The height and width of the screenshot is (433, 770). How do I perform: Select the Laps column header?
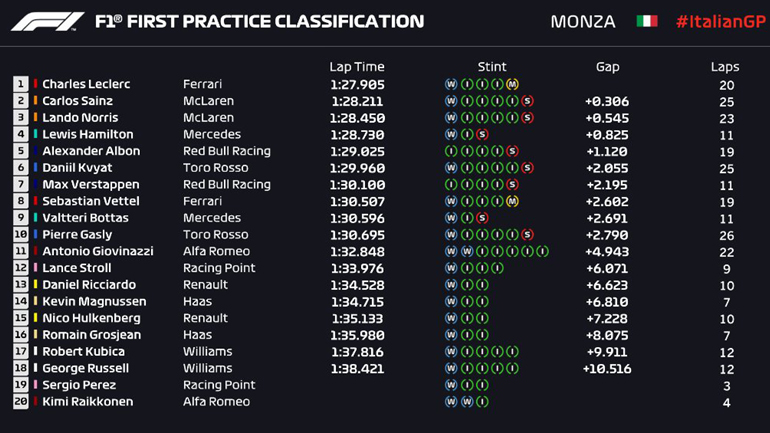725,67
